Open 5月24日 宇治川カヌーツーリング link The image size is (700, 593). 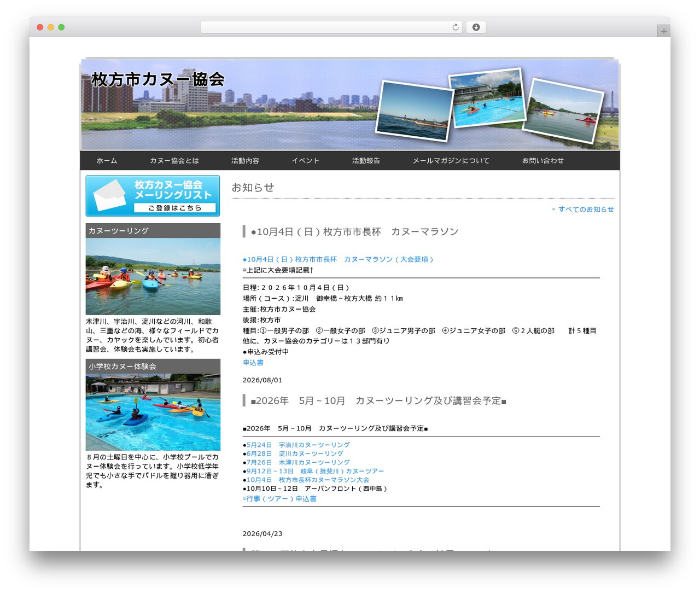coord(298,445)
